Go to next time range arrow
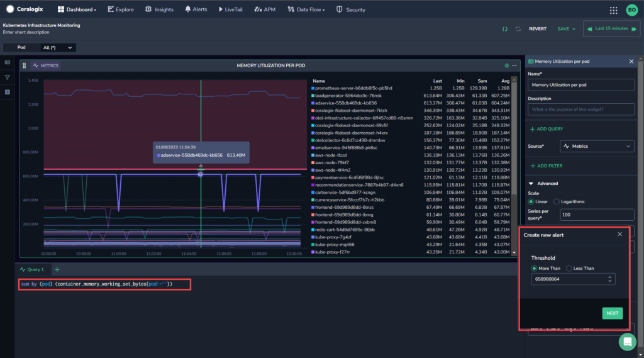Viewport: 644px width, 358px height. [x=634, y=29]
